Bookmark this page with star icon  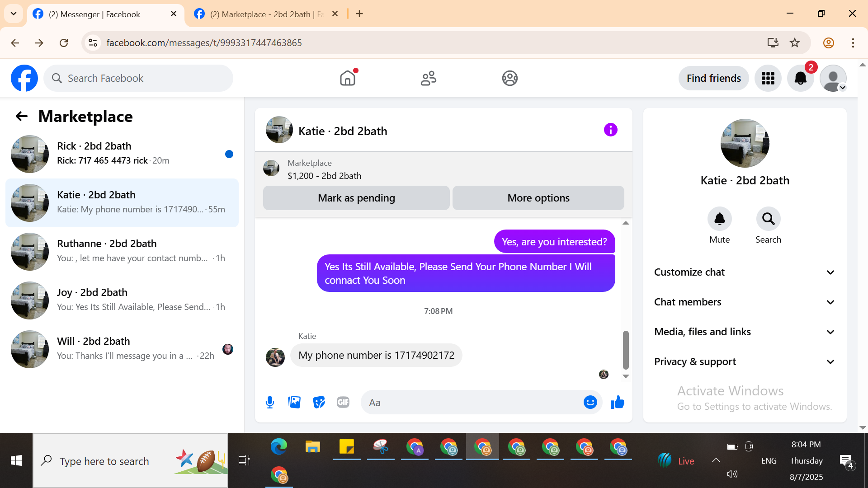tap(795, 43)
